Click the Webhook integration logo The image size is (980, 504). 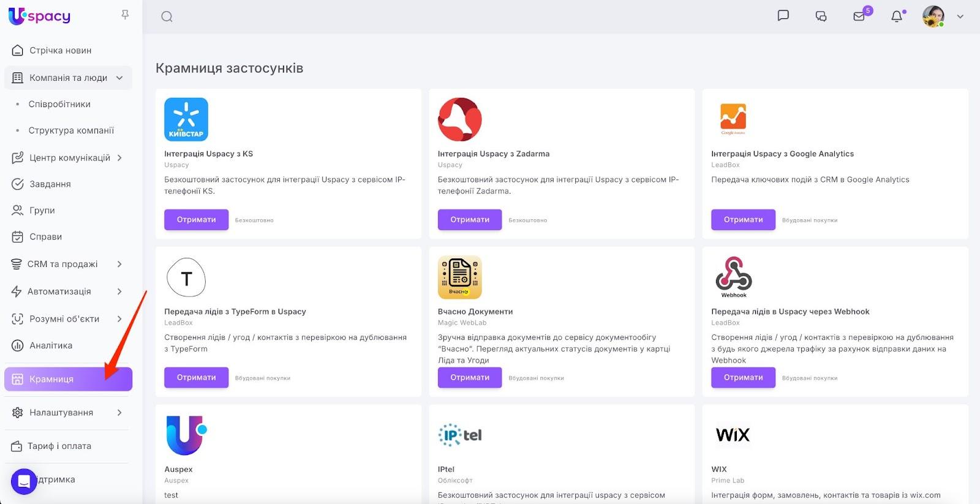click(733, 277)
